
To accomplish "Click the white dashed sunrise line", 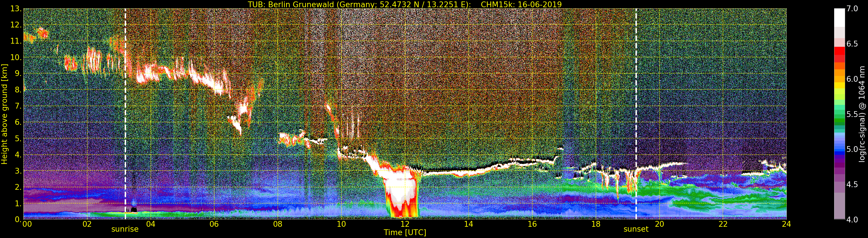I will click(125, 114).
